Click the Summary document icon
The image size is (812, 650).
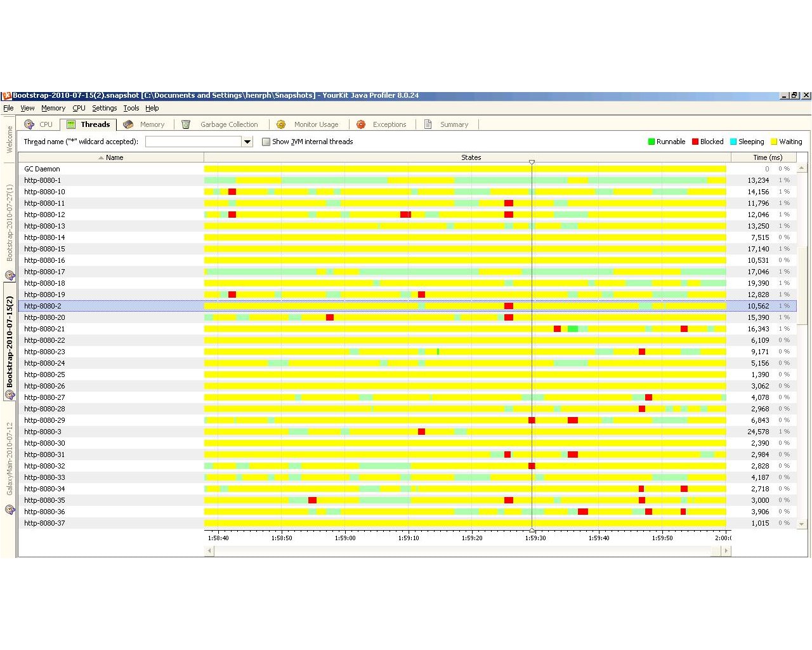pos(428,124)
